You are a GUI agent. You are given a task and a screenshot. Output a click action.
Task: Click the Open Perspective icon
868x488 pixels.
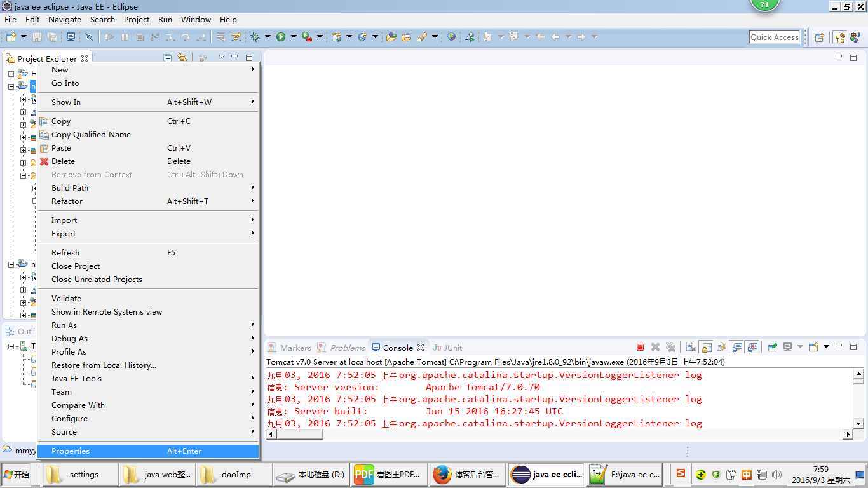pos(820,37)
